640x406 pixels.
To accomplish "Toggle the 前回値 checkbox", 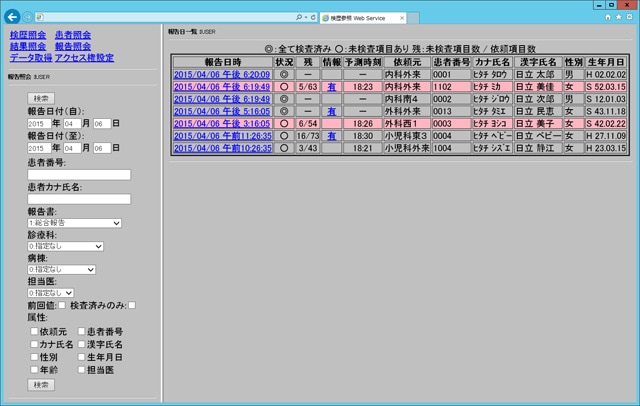I will (62, 304).
